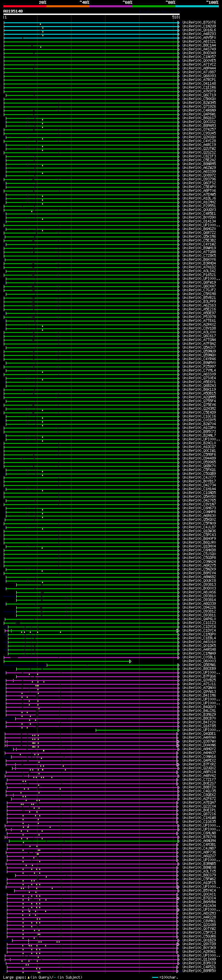Screen dimensions: 222x980
Task: Select UniRef100_B6Q1G7 label
Action: point(199,118)
